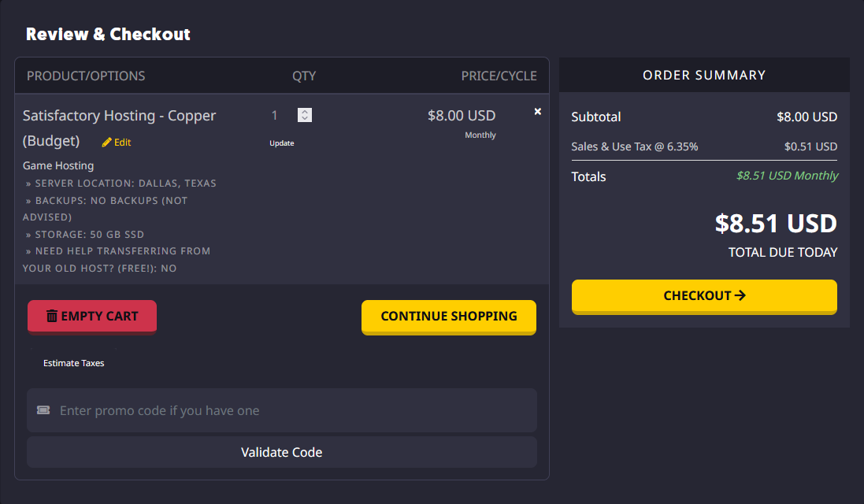The height and width of the screenshot is (504, 864).
Task: Click the large $8.51 USD total due amount
Action: (x=776, y=223)
